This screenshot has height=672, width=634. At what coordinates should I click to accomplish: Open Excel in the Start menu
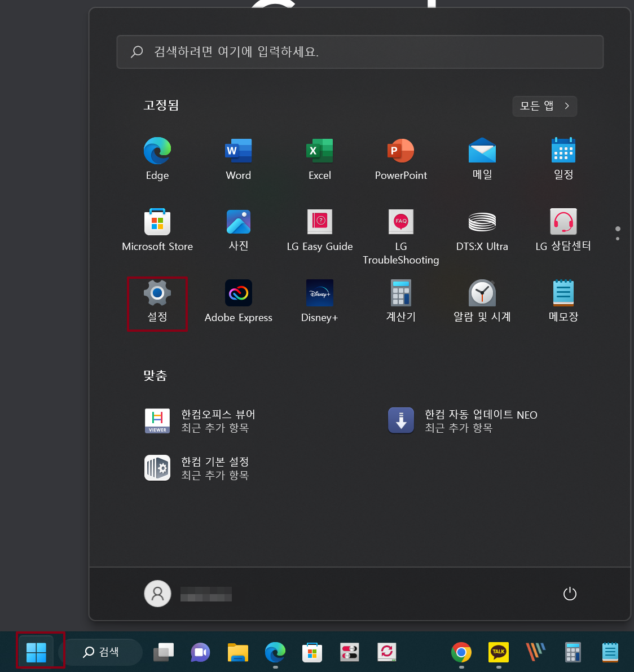coord(320,159)
